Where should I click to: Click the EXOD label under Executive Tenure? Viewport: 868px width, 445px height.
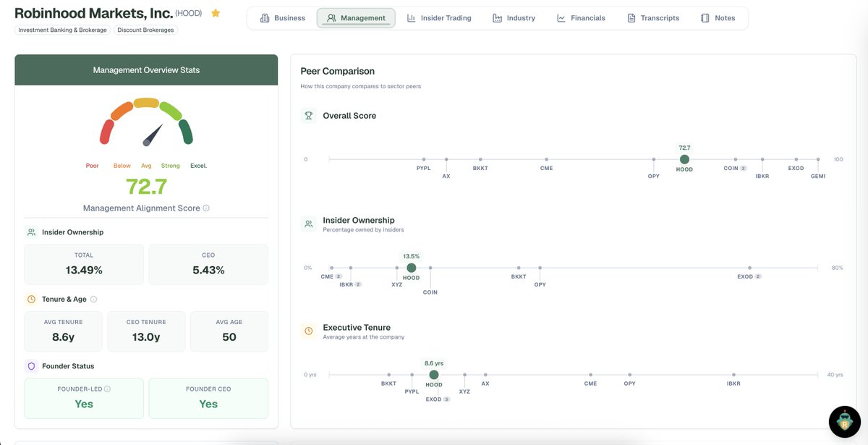433,399
